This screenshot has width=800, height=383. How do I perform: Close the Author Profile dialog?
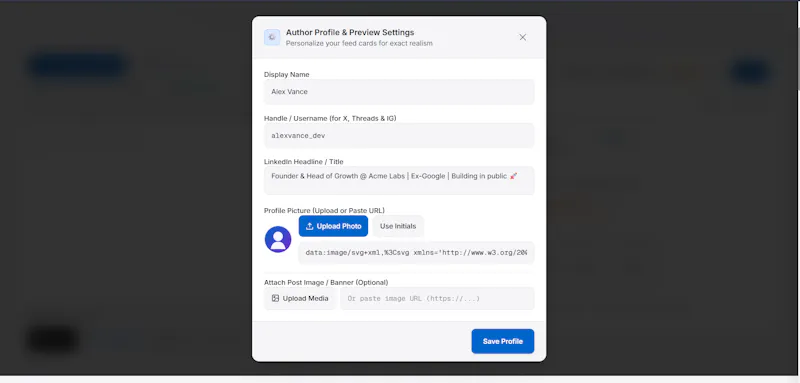click(x=522, y=37)
